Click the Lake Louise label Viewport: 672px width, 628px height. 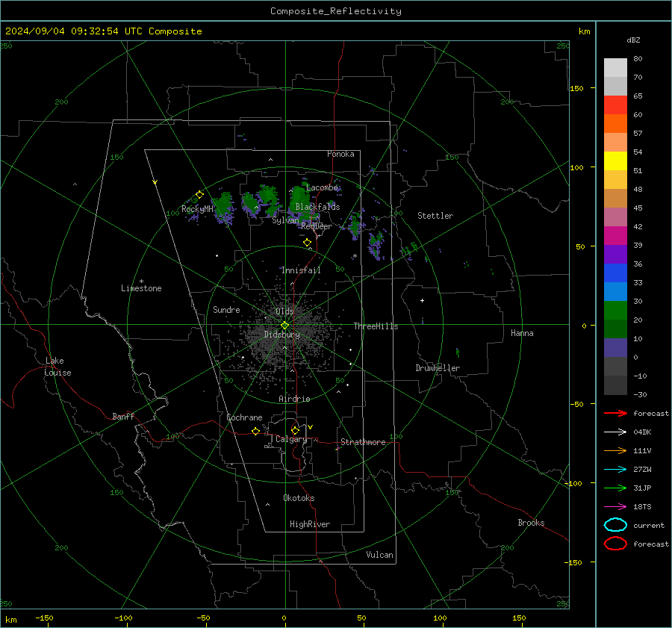click(57, 367)
